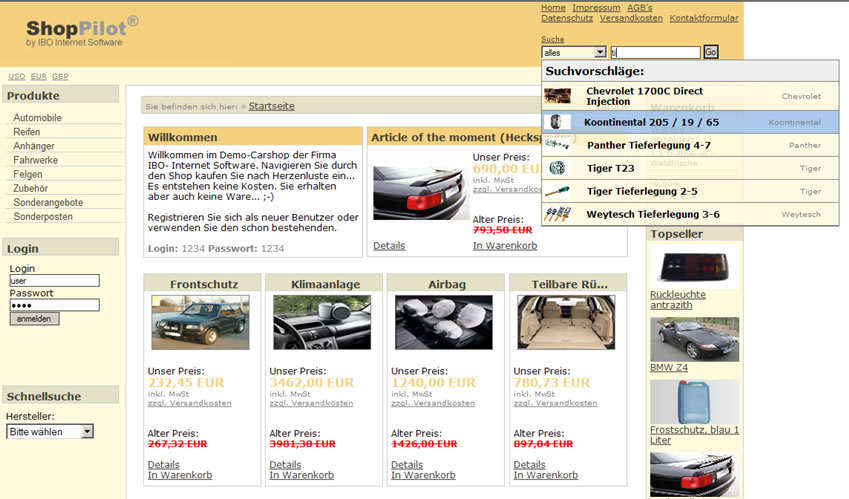Switch currency to EUR

pyautogui.click(x=38, y=76)
